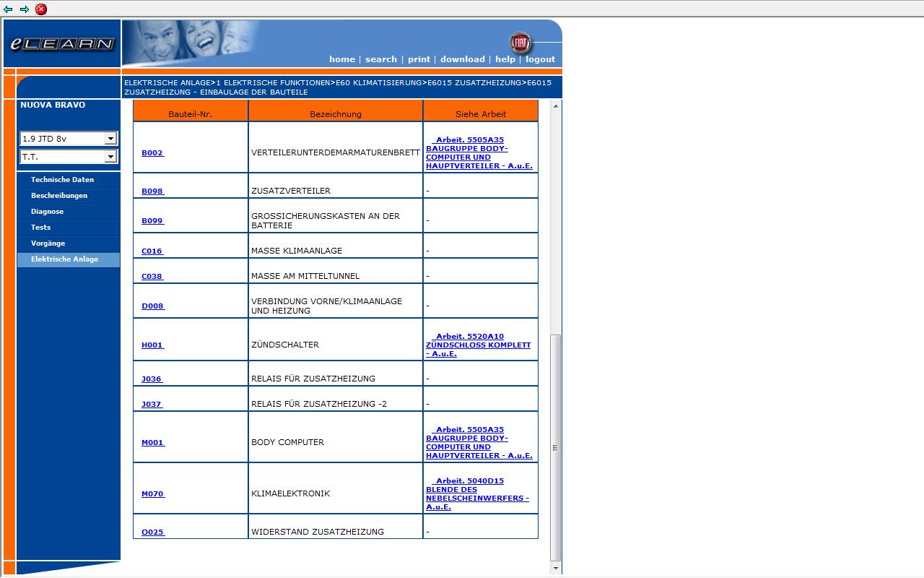Viewport: 924px width, 578px height.
Task: Click the search link in header
Action: tap(380, 59)
